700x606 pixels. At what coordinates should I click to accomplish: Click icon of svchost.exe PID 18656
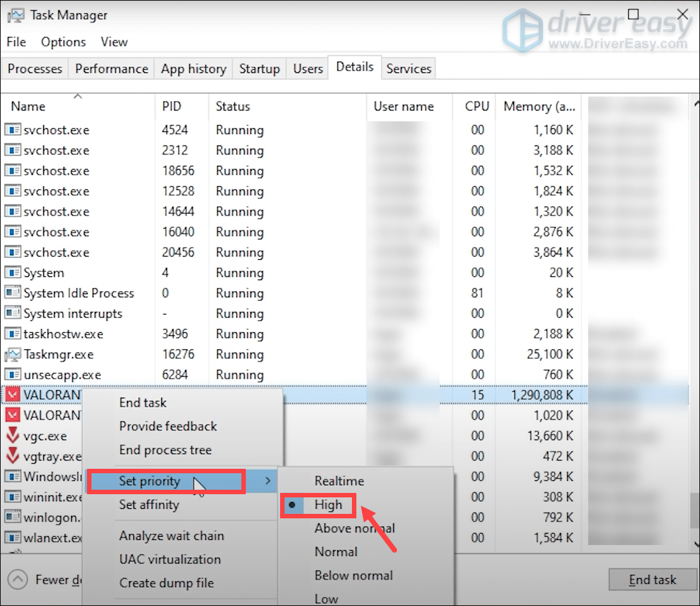13,171
